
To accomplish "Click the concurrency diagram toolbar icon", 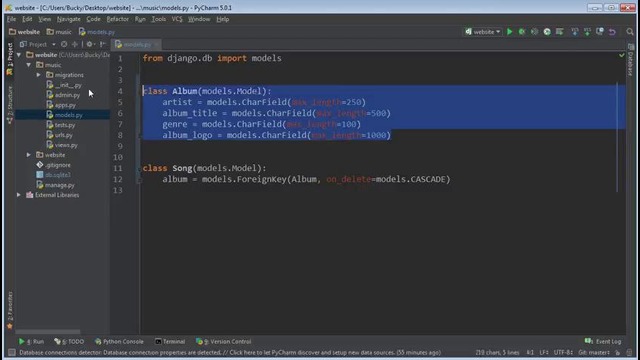I will pyautogui.click(x=560, y=32).
